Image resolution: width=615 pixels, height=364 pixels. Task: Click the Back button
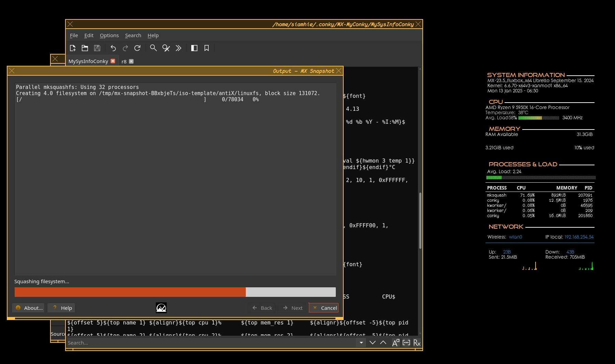point(261,308)
